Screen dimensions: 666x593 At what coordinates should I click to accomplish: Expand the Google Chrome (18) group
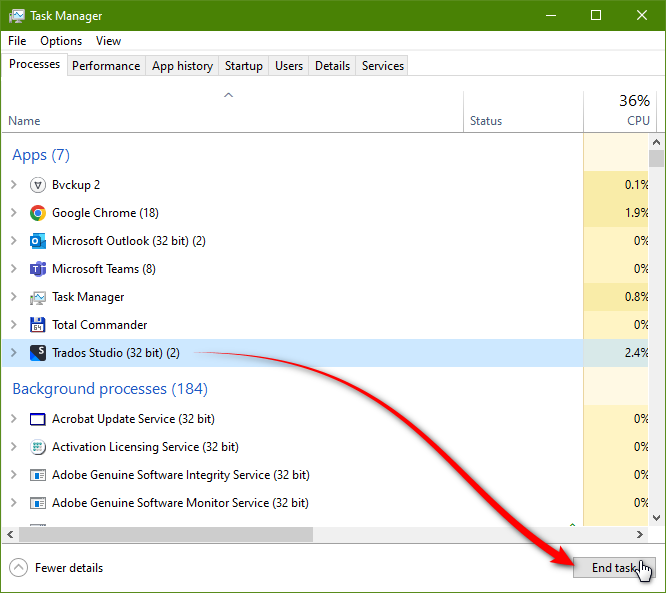14,213
